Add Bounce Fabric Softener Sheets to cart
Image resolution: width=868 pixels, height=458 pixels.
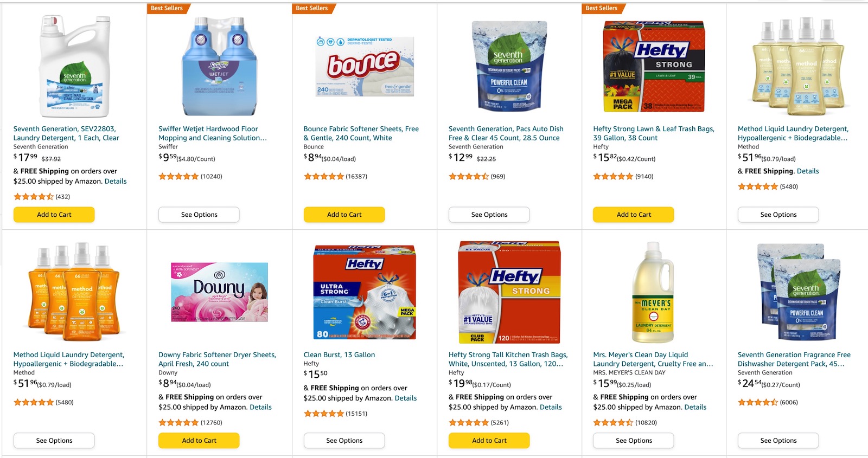344,215
